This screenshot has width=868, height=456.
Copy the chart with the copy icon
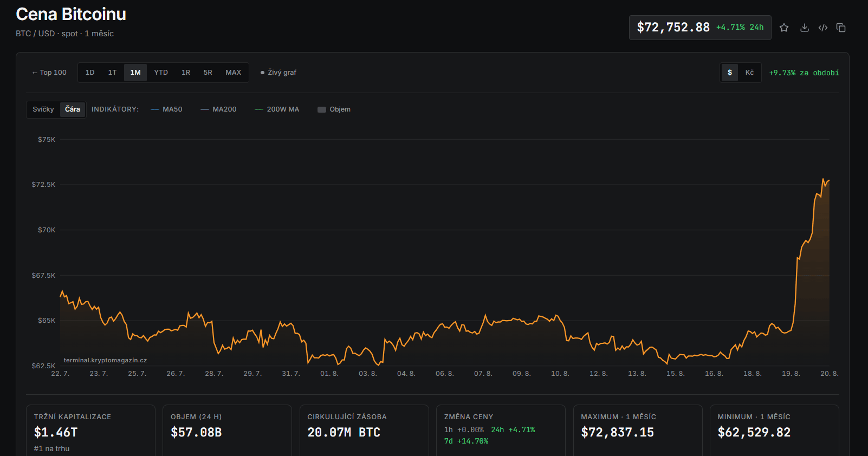click(841, 28)
